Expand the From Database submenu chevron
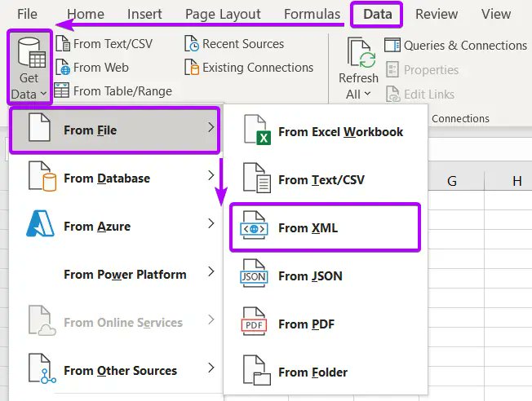The height and width of the screenshot is (401, 532). click(211, 175)
